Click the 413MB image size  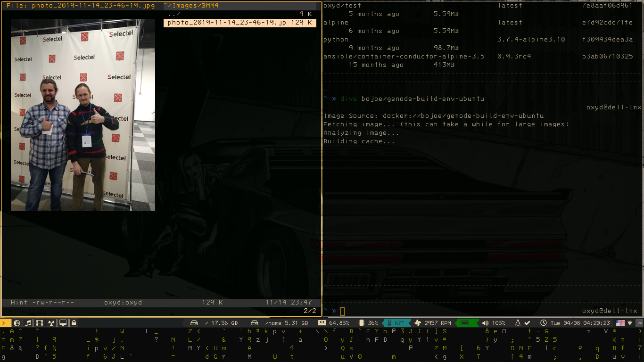[x=444, y=65]
